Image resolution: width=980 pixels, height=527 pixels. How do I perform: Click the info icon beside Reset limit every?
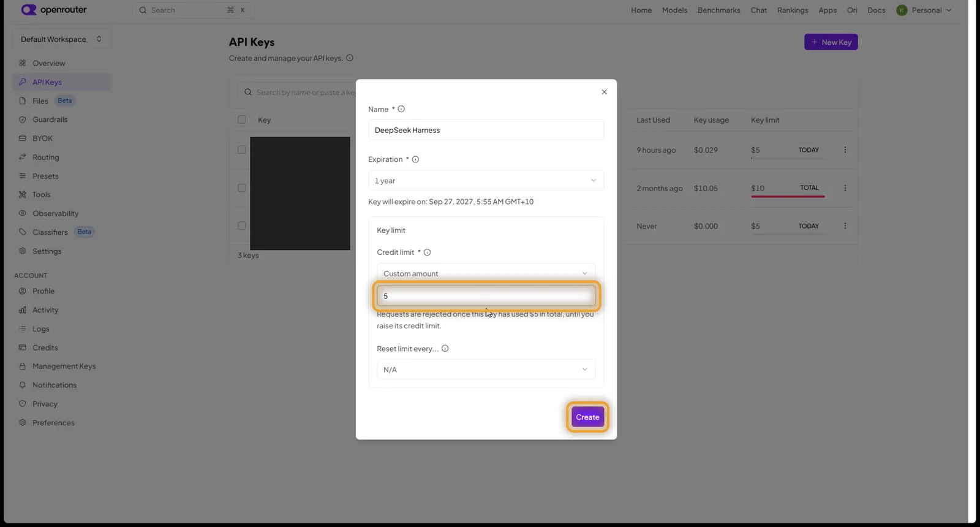click(x=445, y=349)
